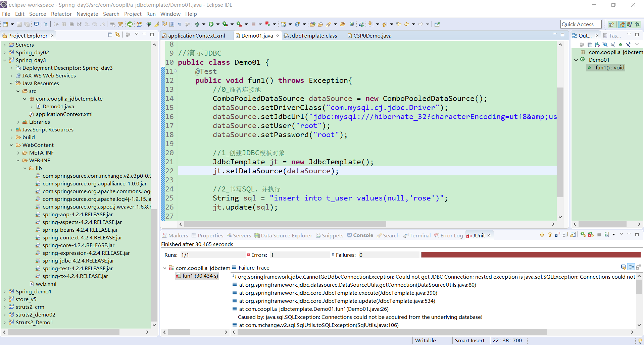Click the Open Web Browser globe icon

click(x=352, y=24)
